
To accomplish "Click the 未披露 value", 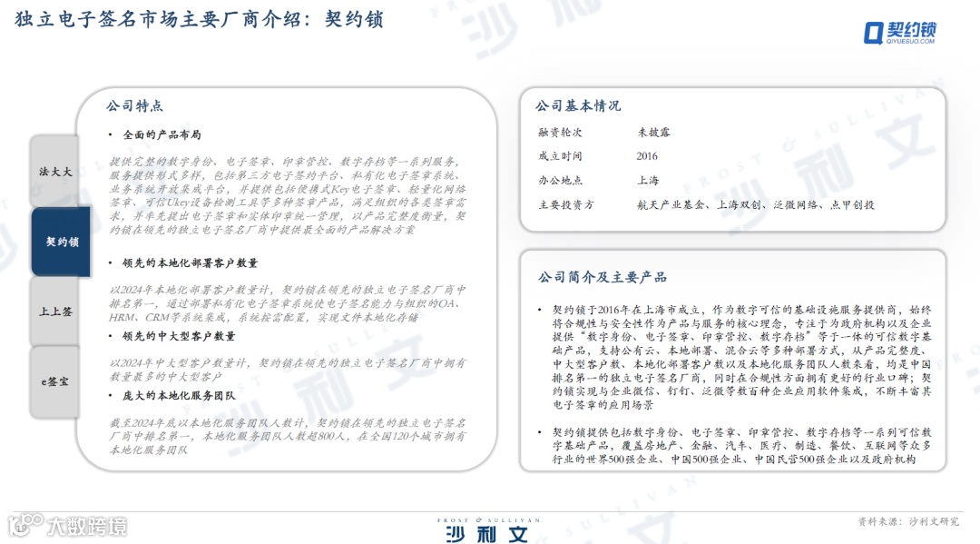I will pos(653,133).
